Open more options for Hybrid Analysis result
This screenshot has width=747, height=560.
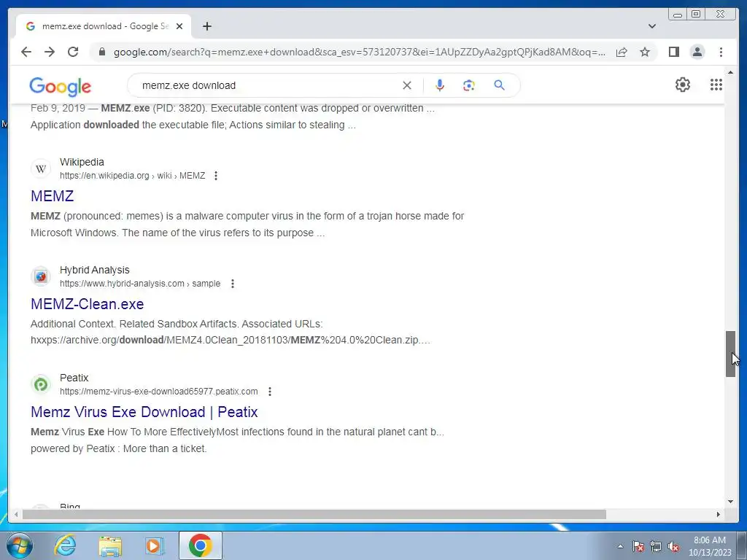tap(233, 284)
